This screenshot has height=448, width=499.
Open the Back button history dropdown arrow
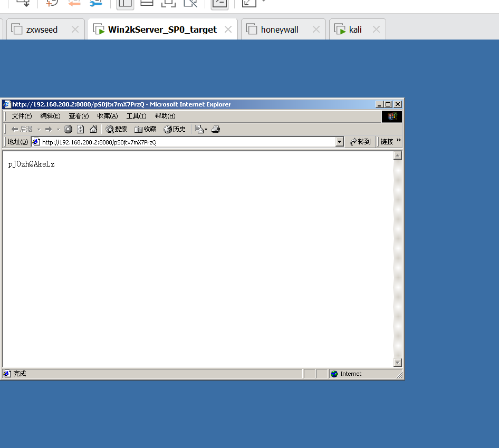39,130
